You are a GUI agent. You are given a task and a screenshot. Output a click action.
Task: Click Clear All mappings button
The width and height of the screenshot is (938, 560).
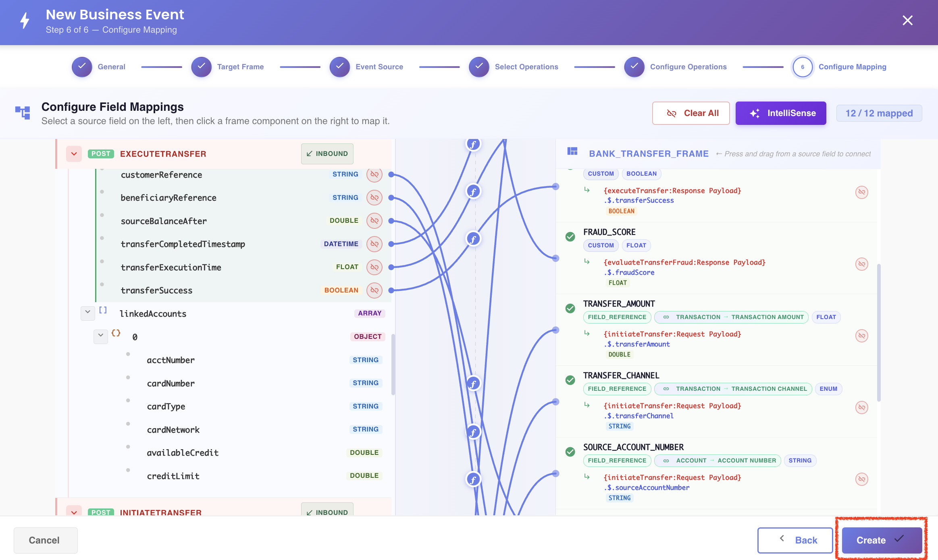tap(691, 113)
